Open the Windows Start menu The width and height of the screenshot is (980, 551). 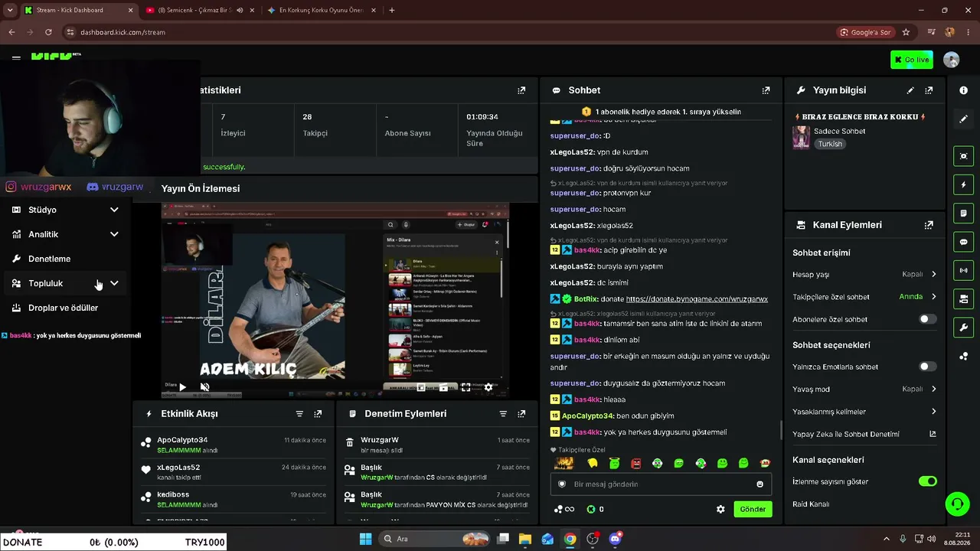tap(365, 539)
